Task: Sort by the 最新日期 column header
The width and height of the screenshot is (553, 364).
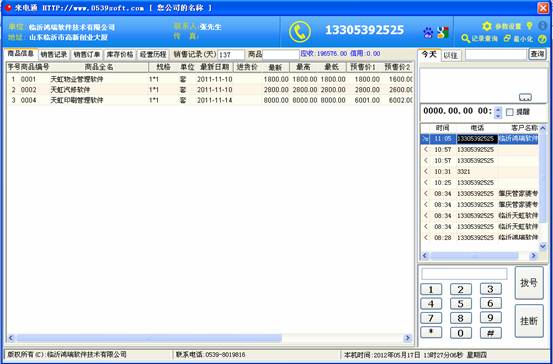Action: (214, 67)
